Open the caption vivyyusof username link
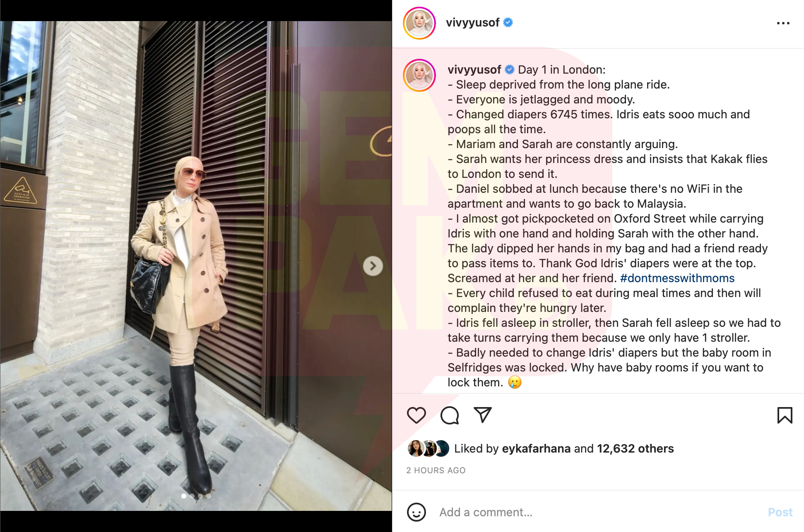Image resolution: width=804 pixels, height=532 pixels. coord(474,69)
